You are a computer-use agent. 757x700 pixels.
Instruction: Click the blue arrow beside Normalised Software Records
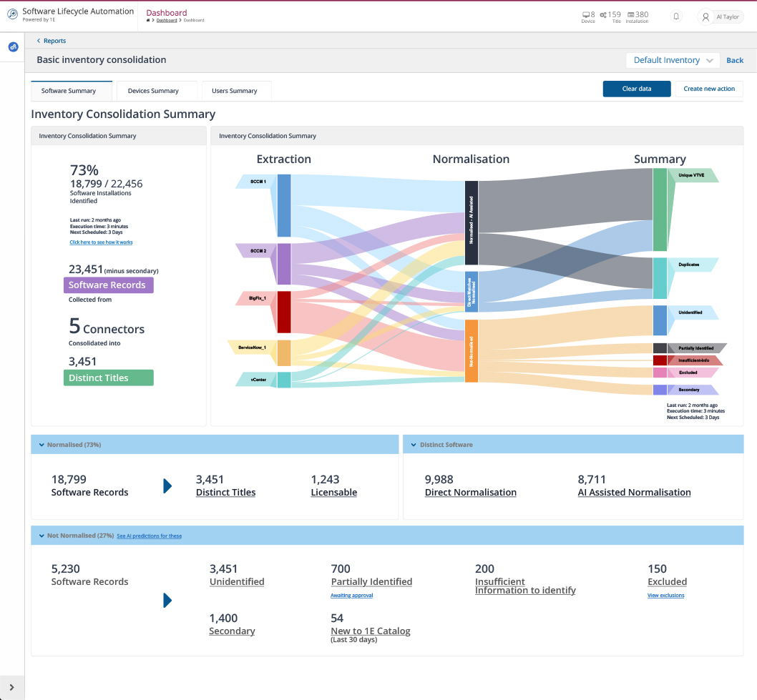coord(167,485)
